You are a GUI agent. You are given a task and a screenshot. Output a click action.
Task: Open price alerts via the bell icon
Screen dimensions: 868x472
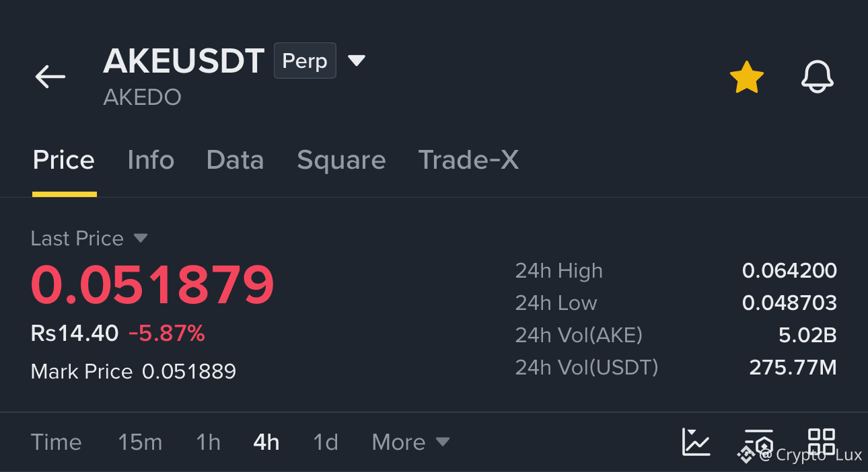[818, 77]
